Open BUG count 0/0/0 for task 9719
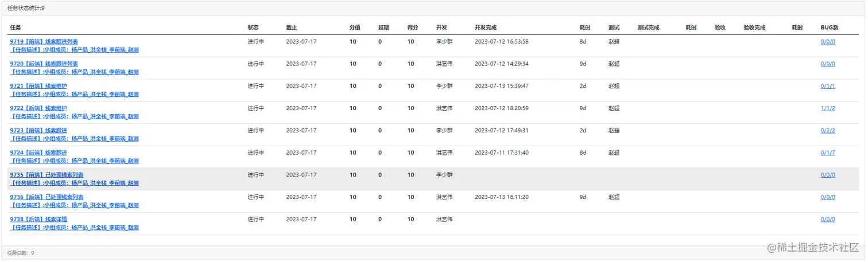The width and height of the screenshot is (868, 262). point(828,42)
